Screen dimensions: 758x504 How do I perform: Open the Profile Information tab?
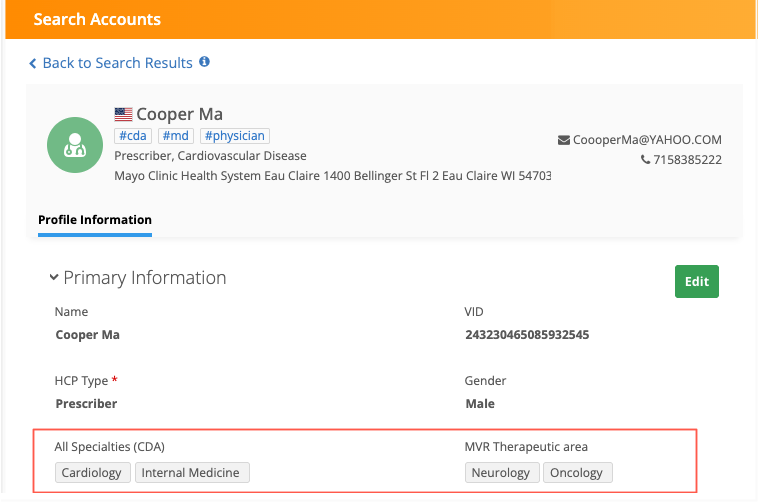click(95, 220)
